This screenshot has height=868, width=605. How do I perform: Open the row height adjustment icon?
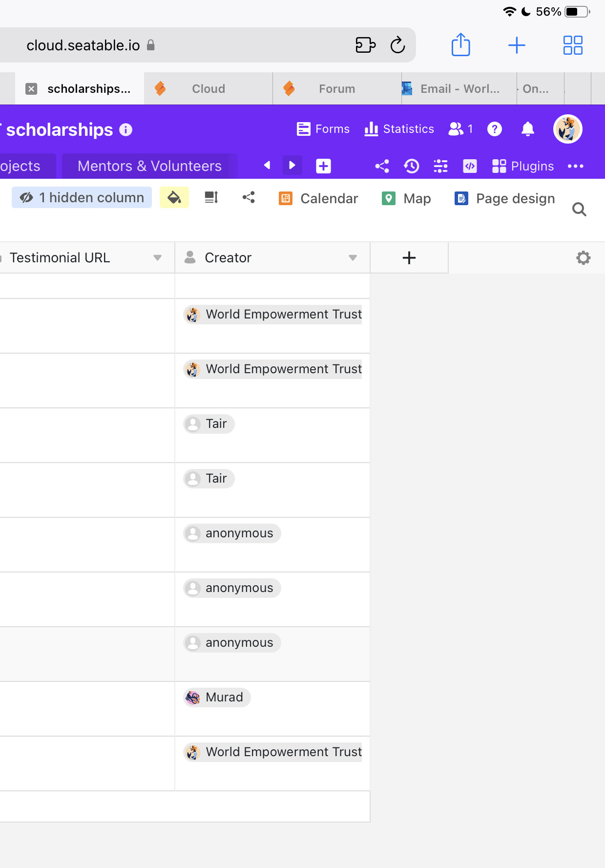point(211,198)
